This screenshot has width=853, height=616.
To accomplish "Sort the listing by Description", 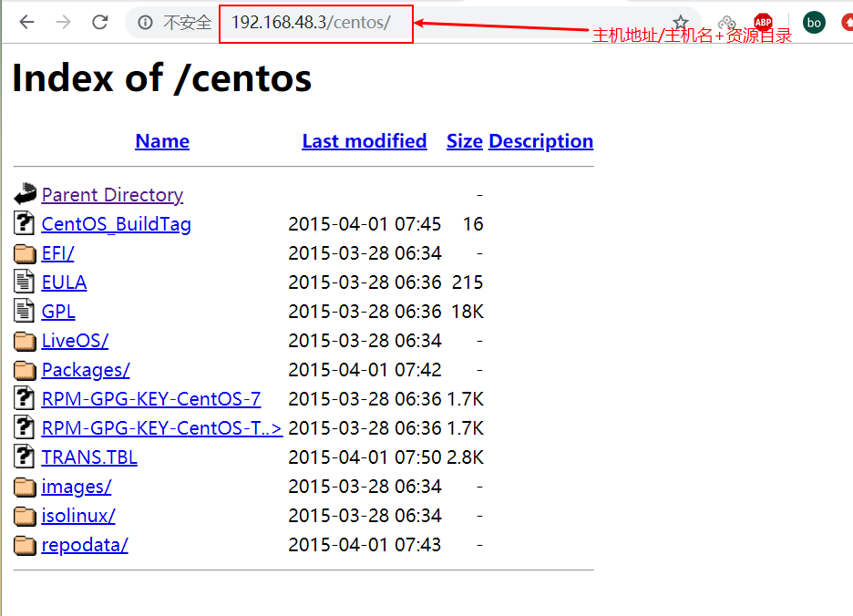I will 540,141.
